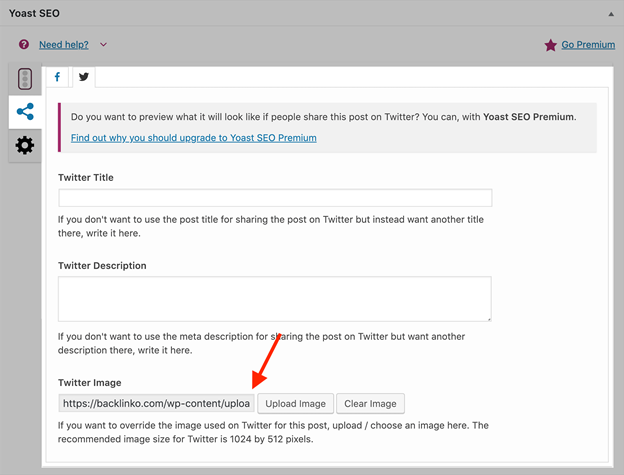Grab the Twitter Description resize handle
624x475 pixels.
(x=487, y=317)
